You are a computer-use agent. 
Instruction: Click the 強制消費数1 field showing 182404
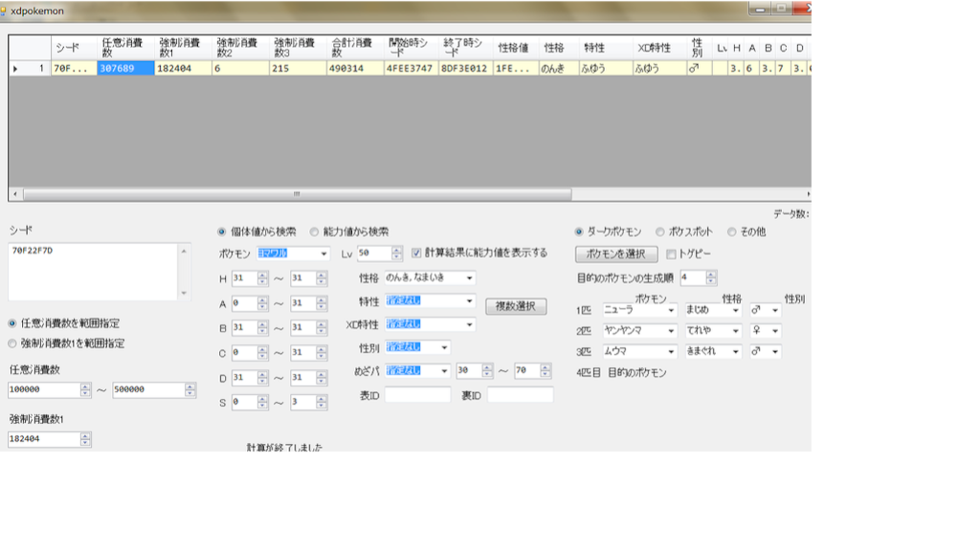(x=44, y=439)
